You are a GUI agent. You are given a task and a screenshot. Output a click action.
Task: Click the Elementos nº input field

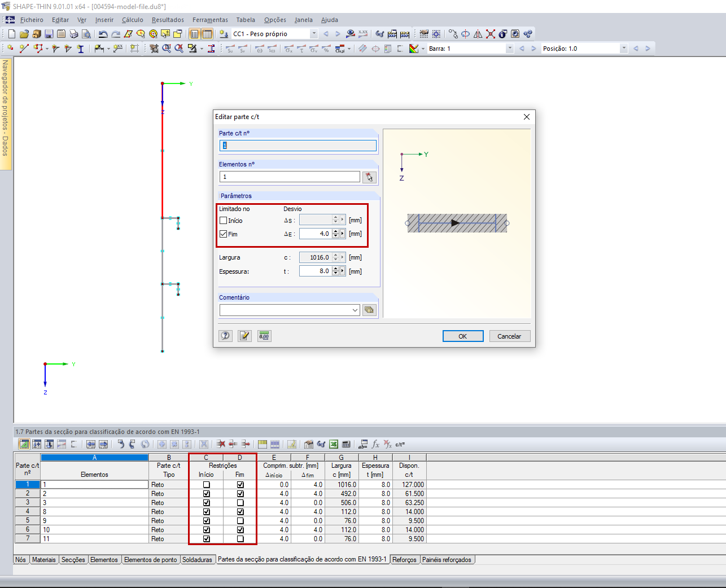tap(290, 177)
